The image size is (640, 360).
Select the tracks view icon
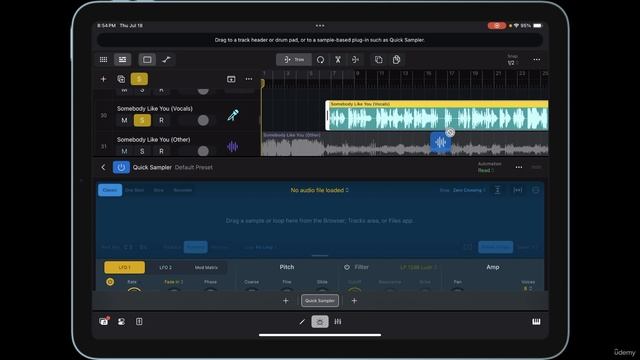tap(122, 60)
